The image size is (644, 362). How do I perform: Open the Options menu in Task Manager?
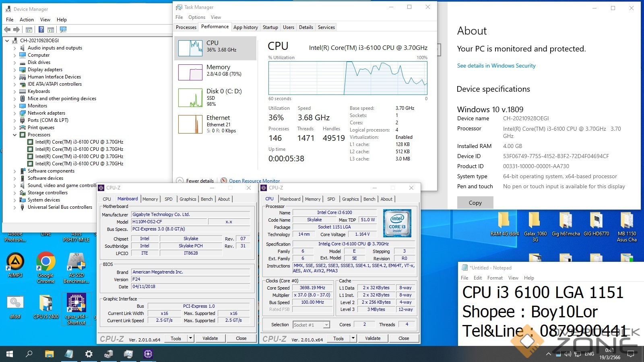click(x=197, y=17)
